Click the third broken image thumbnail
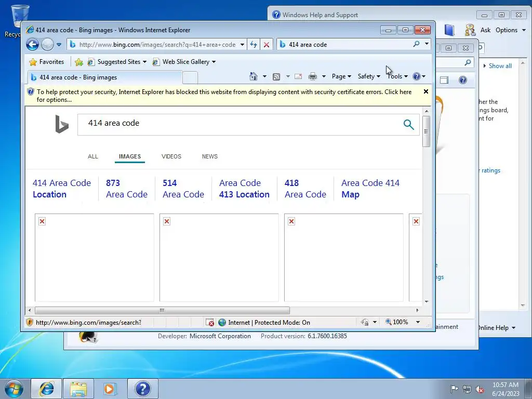This screenshot has height=399, width=532. 344,258
